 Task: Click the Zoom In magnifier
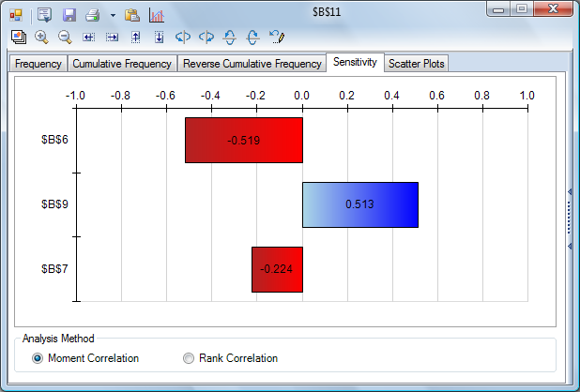(x=42, y=38)
